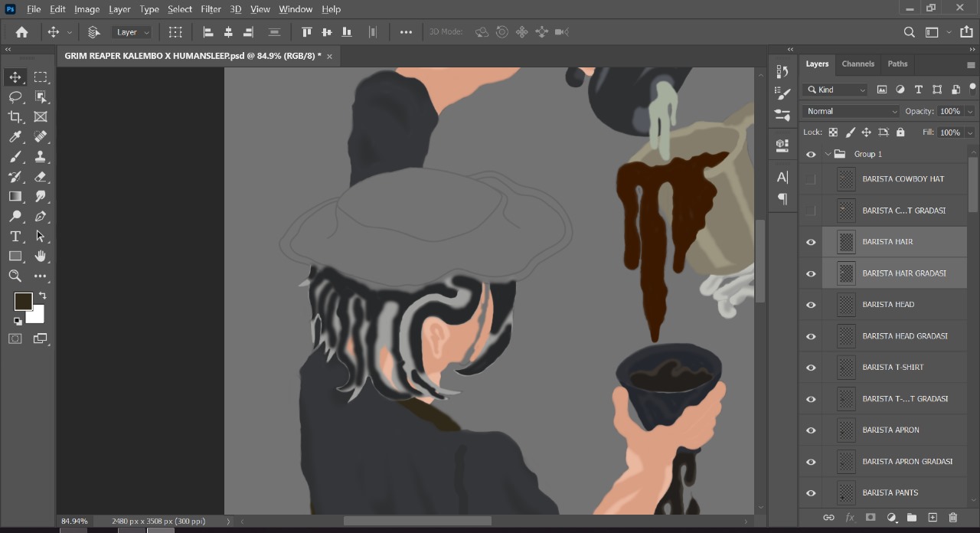
Task: Click more options ellipsis in options bar
Action: point(406,32)
